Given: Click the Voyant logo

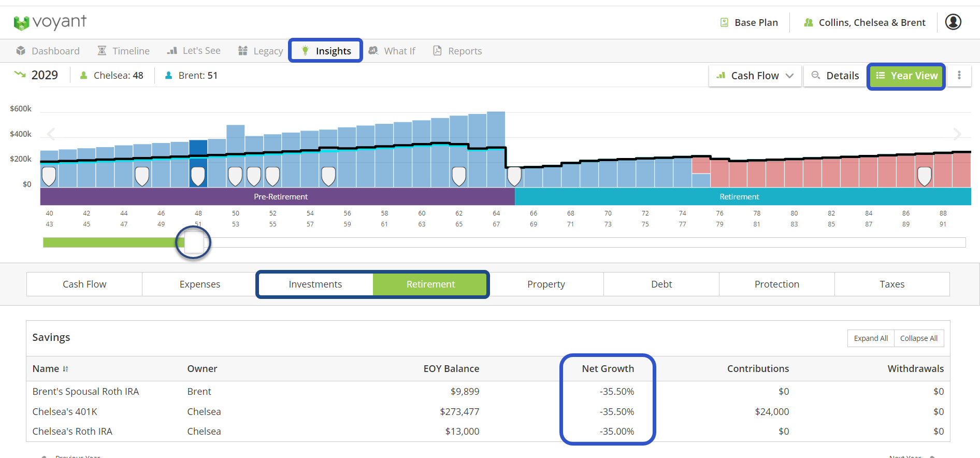Looking at the screenshot, I should click(50, 22).
